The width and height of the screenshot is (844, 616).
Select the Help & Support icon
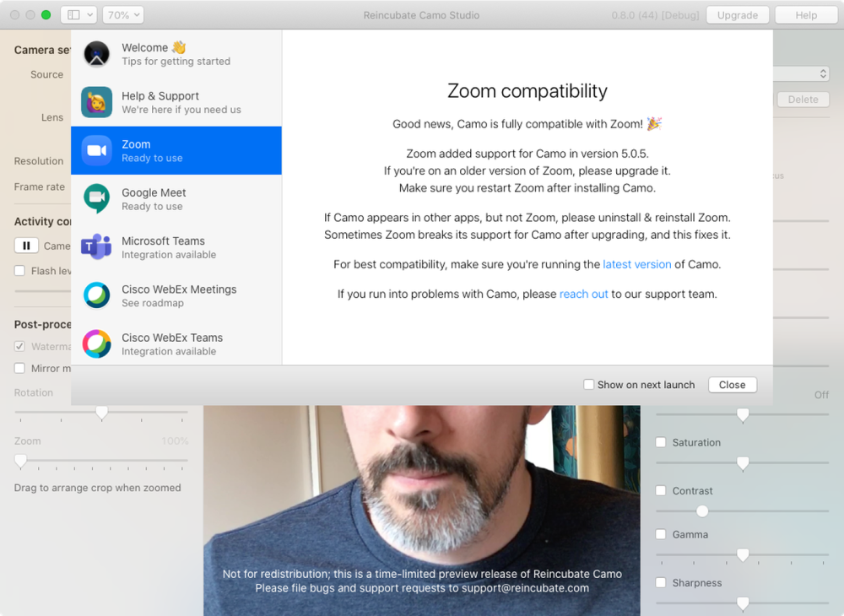(x=96, y=102)
